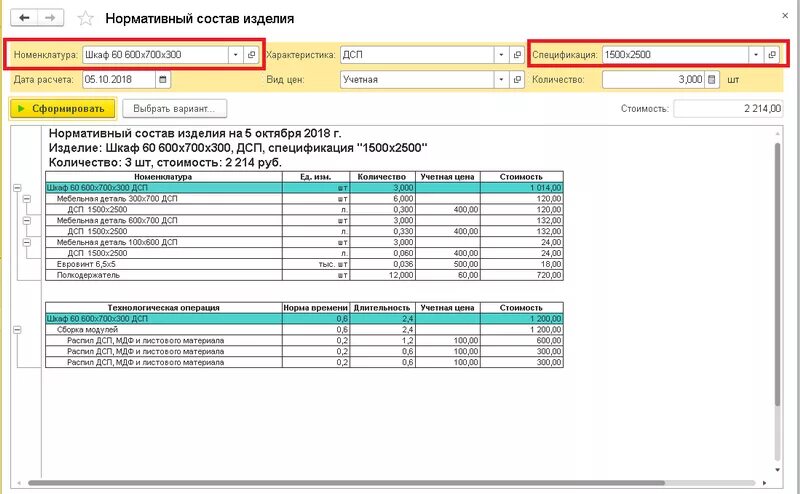The height and width of the screenshot is (494, 800).
Task: Select the Полкодержатель row
Action: [x=304, y=275]
